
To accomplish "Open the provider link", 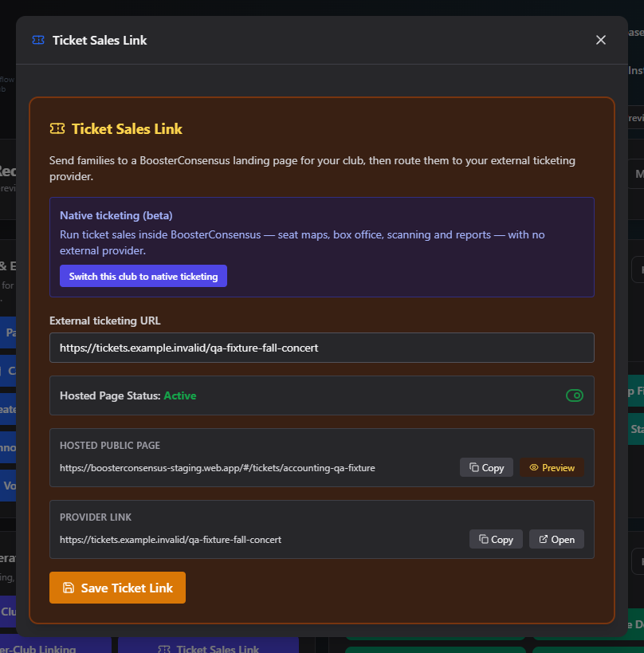I will click(x=556, y=539).
